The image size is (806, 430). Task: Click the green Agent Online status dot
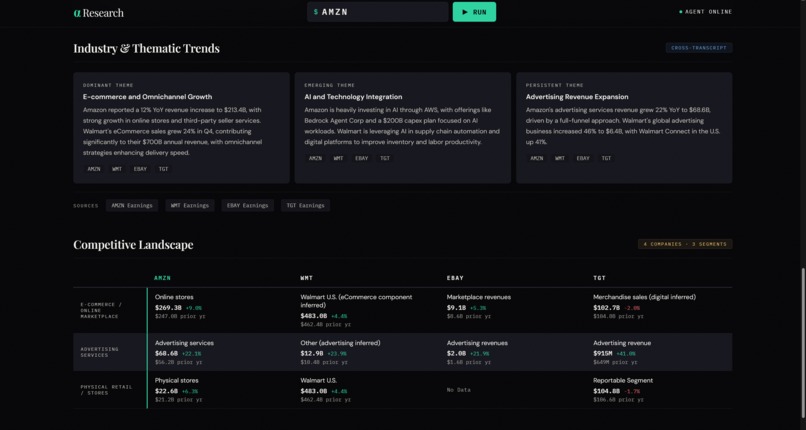pos(681,12)
